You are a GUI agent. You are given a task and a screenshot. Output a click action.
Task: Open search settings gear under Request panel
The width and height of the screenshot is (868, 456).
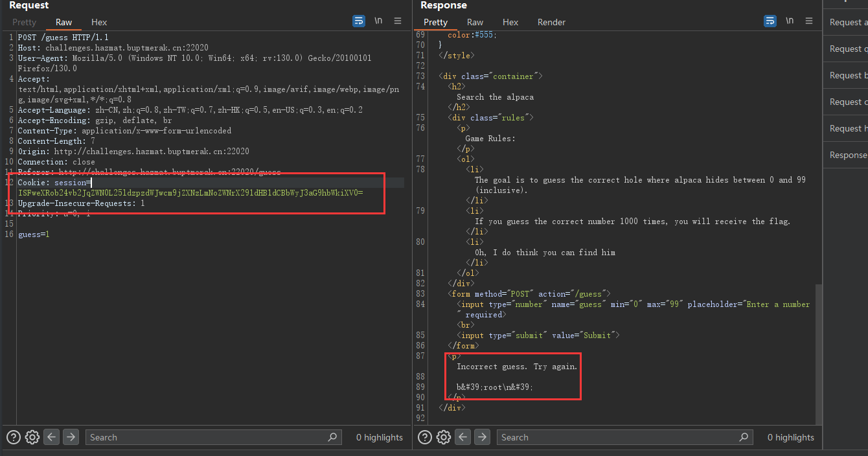[32, 437]
